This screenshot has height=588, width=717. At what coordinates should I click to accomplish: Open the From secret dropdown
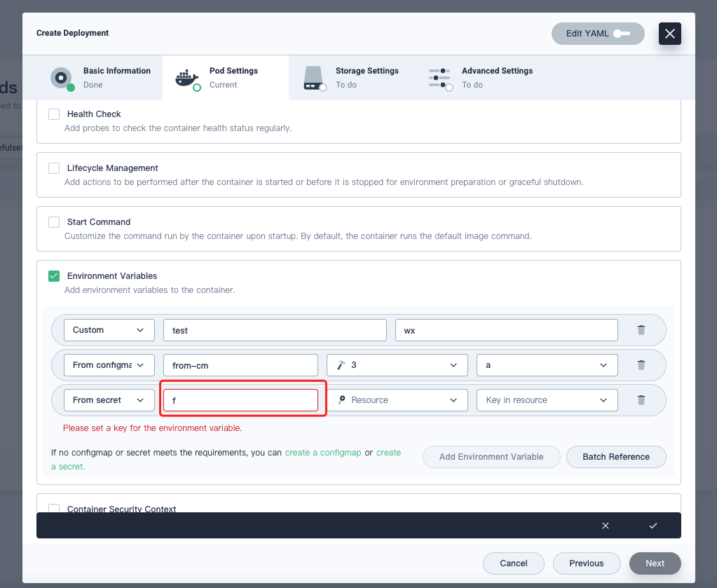tap(109, 399)
